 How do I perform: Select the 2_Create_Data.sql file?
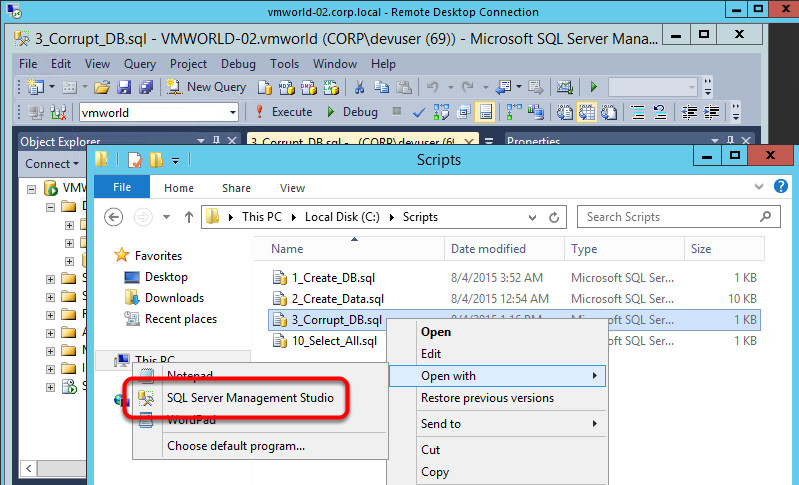[338, 299]
